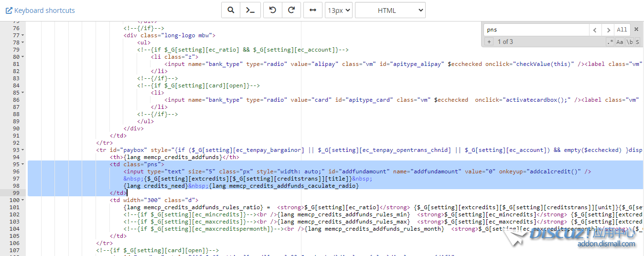The height and width of the screenshot is (256, 644).
Task: Open the HTML language mode dropdown
Action: (390, 10)
